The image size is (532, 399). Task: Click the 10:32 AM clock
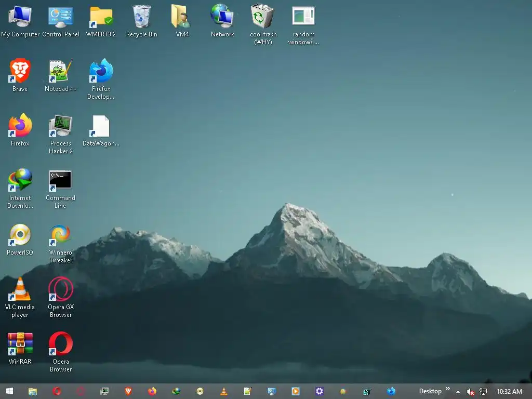[x=509, y=392]
